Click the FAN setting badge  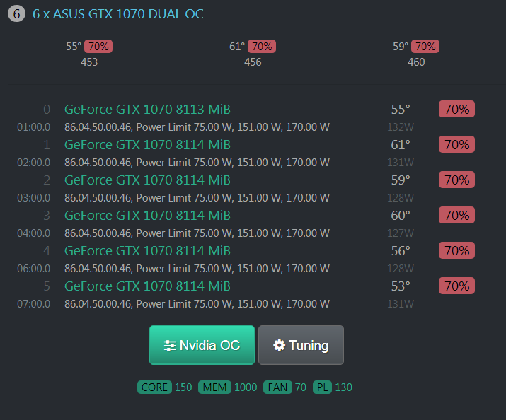pos(277,387)
